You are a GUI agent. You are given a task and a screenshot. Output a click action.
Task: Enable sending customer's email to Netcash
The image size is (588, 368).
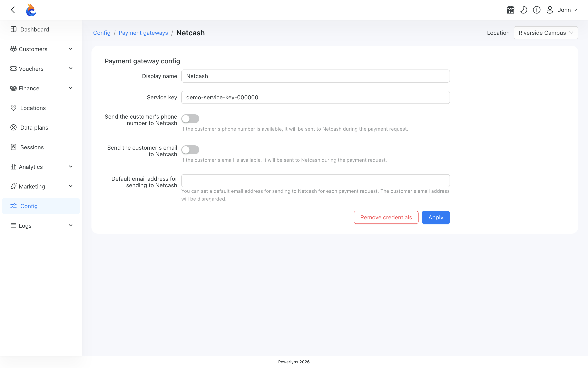[190, 150]
